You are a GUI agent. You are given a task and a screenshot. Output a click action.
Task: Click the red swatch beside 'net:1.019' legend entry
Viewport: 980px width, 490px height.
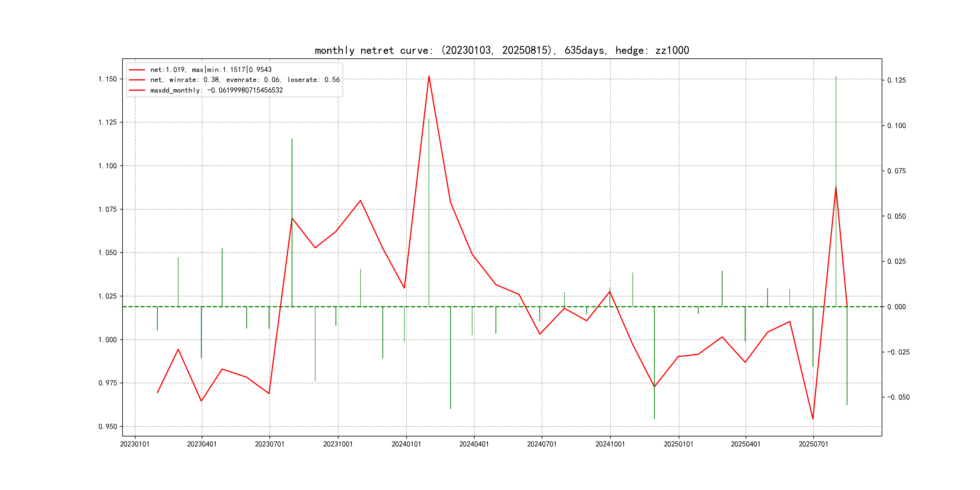coord(137,70)
